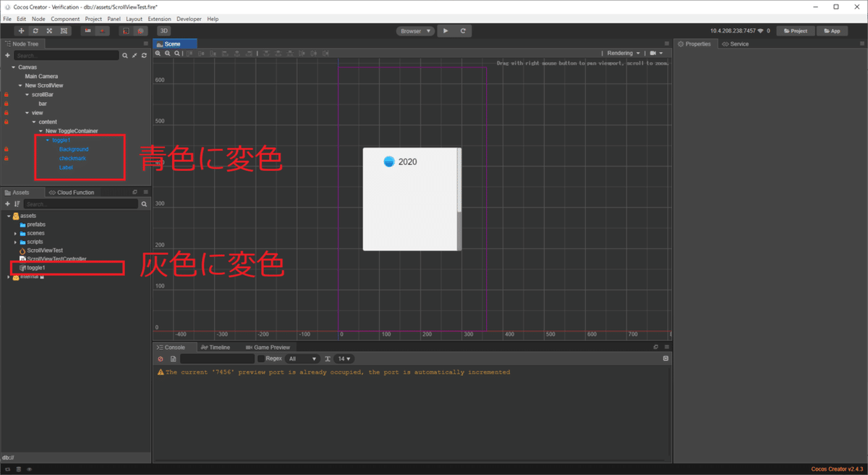Click the add node plus icon in Node Tree
The width and height of the screenshot is (868, 475).
click(7, 55)
